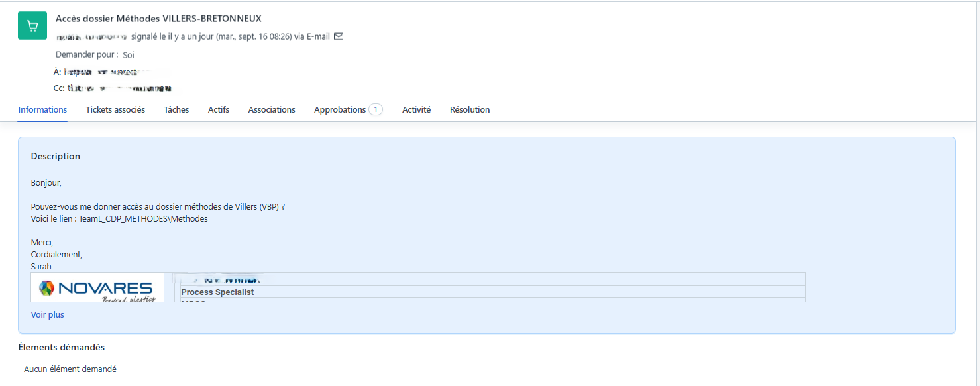The image size is (980, 386).
Task: Select the Résolution tab
Action: (x=470, y=109)
